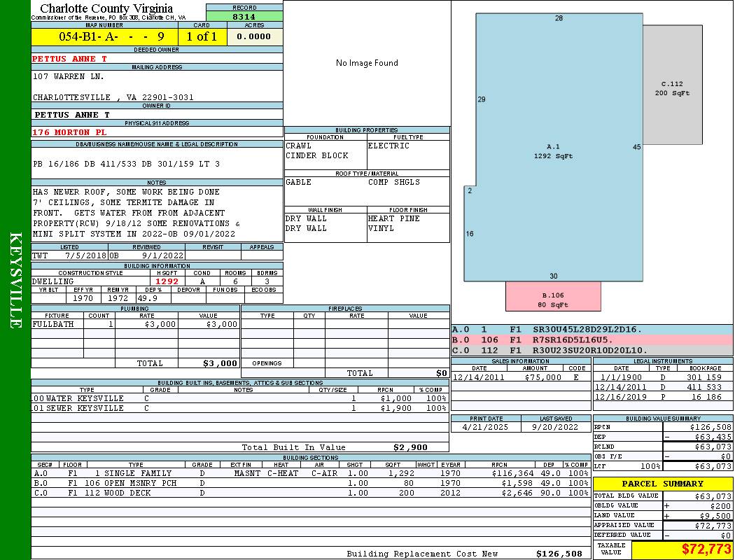Viewport: 735px width, 560px height.
Task: Select the pink B.106 porch sketch area
Action: (553, 300)
